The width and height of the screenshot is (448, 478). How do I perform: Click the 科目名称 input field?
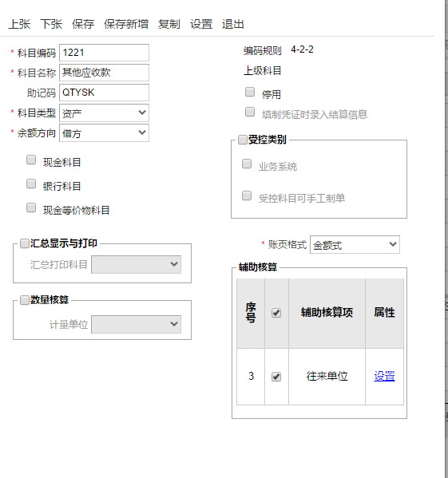click(x=104, y=73)
